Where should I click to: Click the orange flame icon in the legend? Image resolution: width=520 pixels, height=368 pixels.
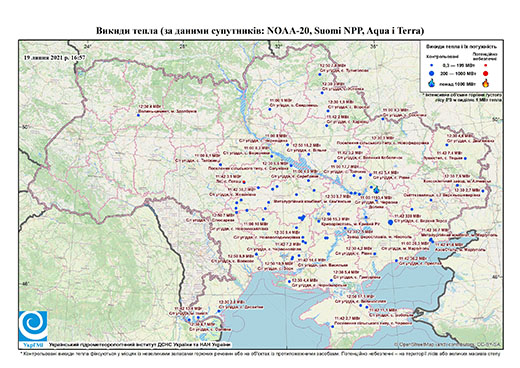(x=486, y=83)
